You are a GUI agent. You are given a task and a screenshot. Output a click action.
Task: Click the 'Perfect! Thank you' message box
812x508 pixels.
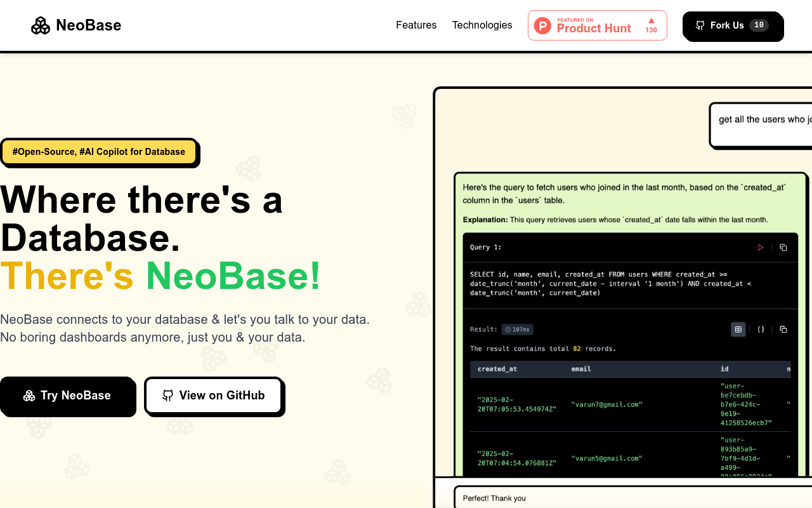pyautogui.click(x=633, y=497)
